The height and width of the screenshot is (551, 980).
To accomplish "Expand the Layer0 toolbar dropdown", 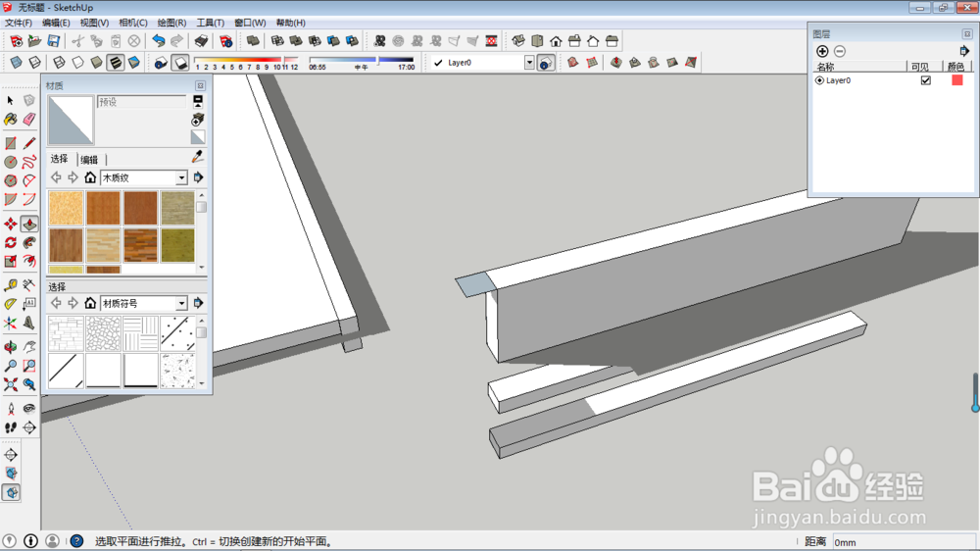I will pyautogui.click(x=529, y=63).
